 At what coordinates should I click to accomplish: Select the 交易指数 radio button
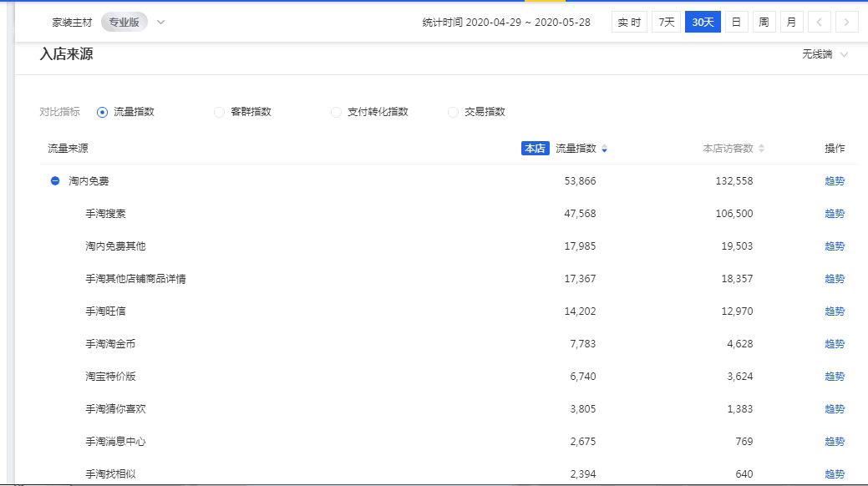[453, 112]
